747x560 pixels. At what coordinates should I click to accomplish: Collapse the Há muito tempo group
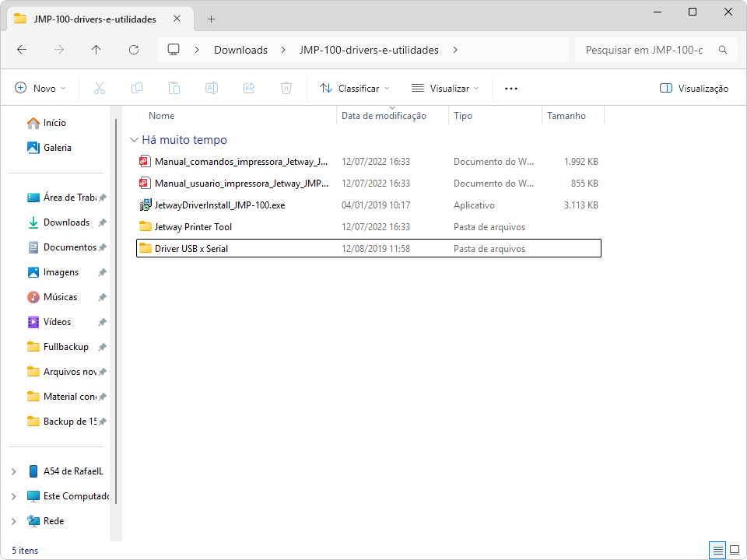click(x=135, y=140)
